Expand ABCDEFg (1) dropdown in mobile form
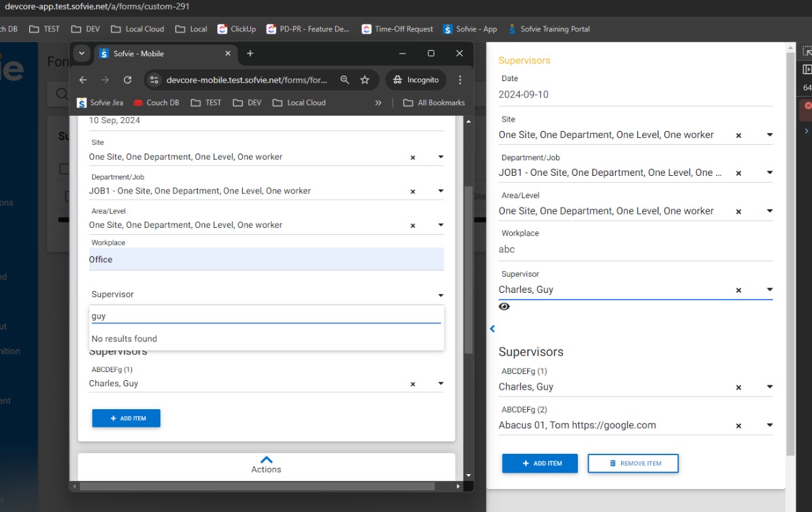This screenshot has height=512, width=812. (x=441, y=383)
